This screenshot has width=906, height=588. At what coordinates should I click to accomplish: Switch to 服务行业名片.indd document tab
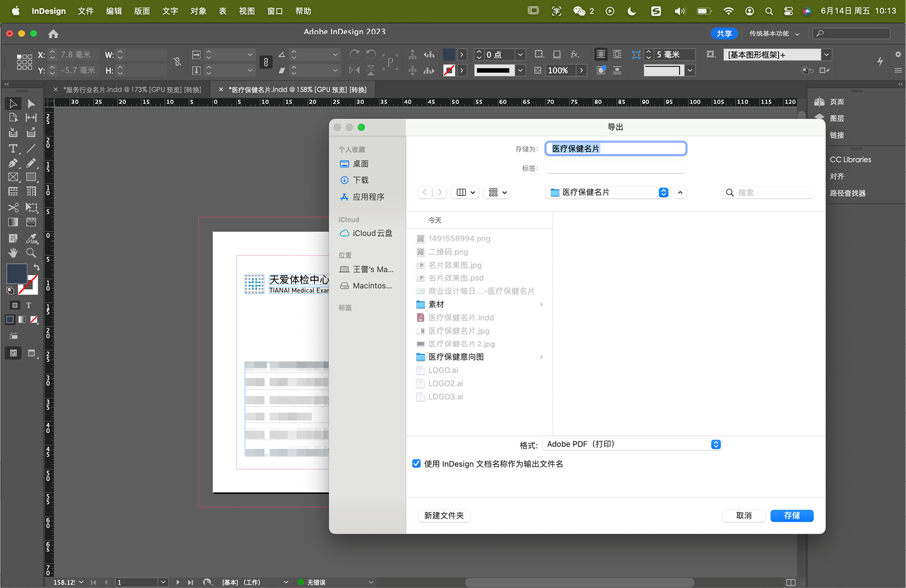point(132,89)
